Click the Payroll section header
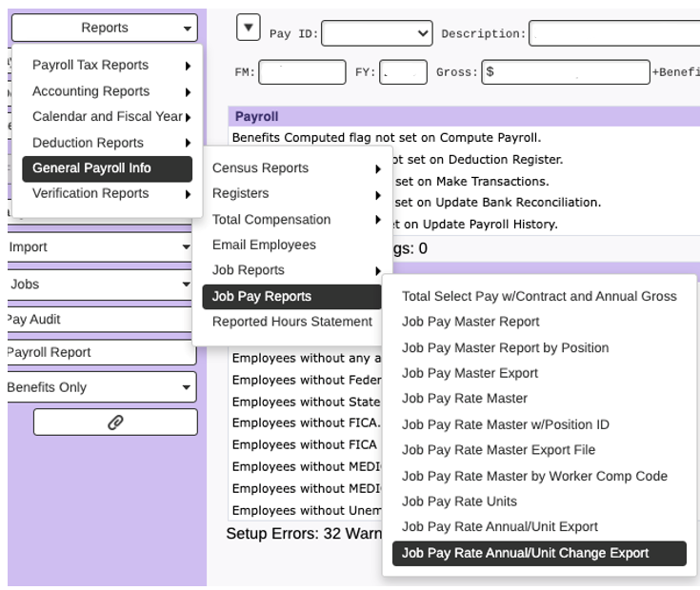Screen dimensions: 700x590 pyautogui.click(x=465, y=116)
